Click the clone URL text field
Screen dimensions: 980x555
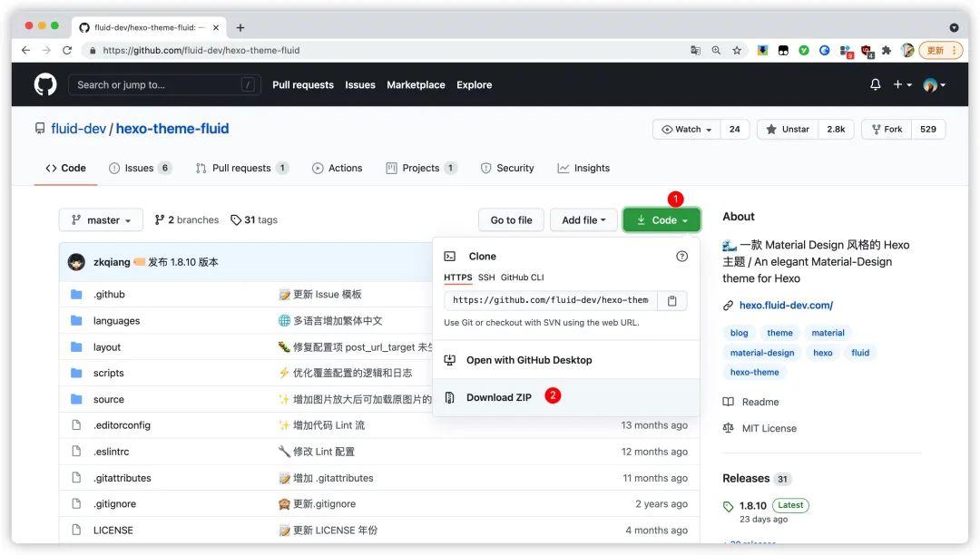550,300
